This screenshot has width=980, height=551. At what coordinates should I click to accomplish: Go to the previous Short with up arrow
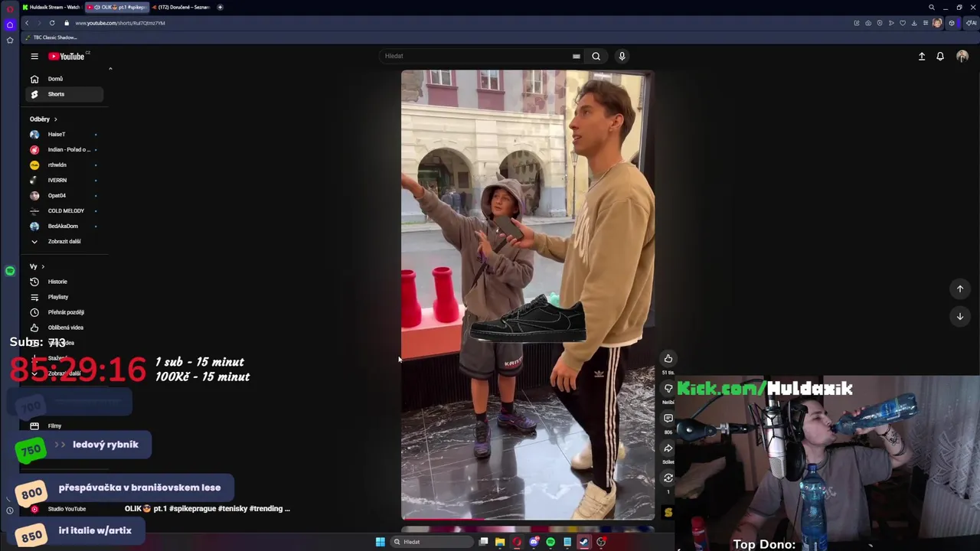tap(960, 289)
